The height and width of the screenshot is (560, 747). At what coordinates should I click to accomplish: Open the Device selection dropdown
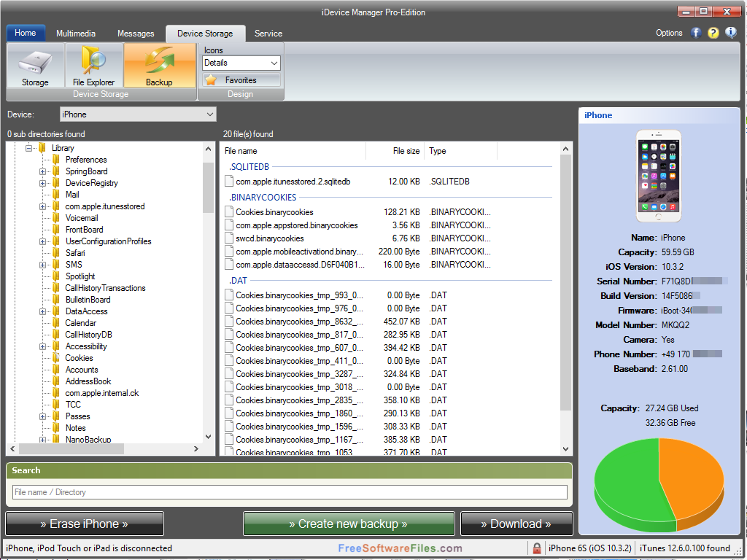pyautogui.click(x=212, y=114)
